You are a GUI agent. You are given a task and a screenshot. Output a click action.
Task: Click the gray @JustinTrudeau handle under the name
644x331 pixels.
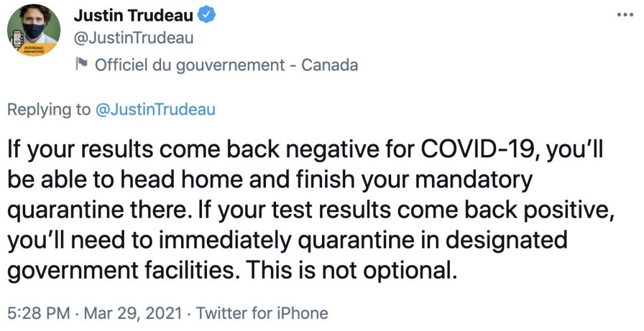[x=133, y=38]
